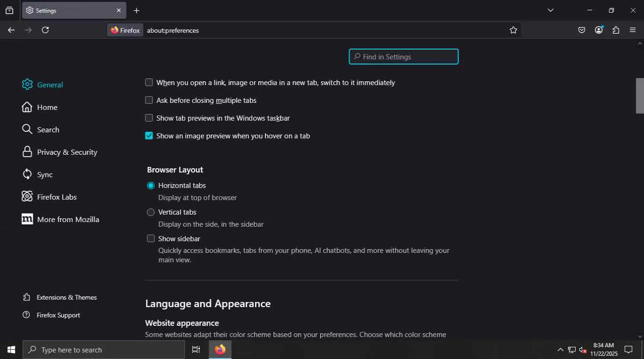Screen dimensions: 644x359
Task: Select Vertical tabs layout option
Action: (x=151, y=212)
